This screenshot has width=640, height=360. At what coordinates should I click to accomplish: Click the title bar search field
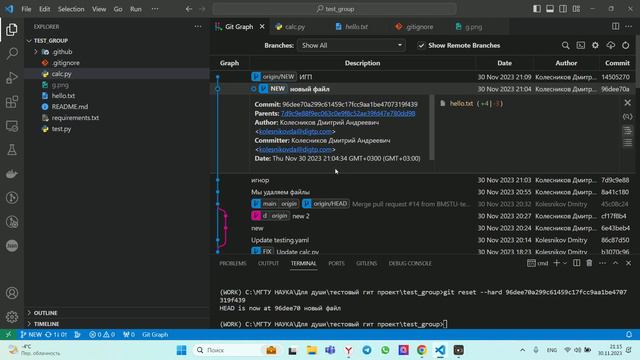point(335,9)
